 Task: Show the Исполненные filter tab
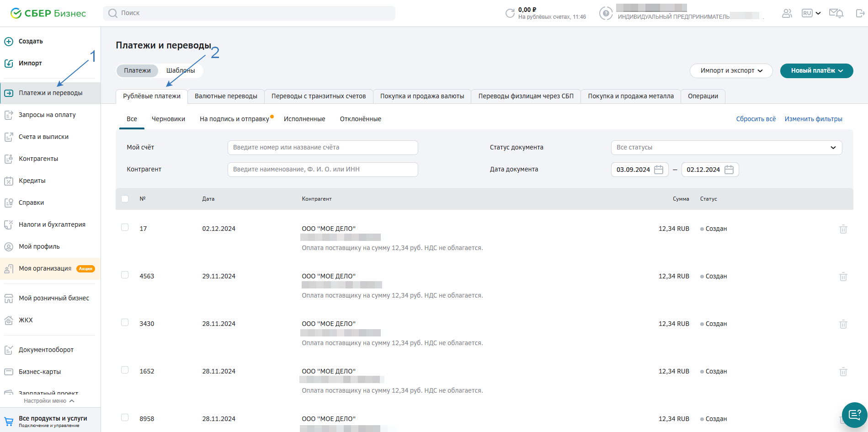point(304,119)
